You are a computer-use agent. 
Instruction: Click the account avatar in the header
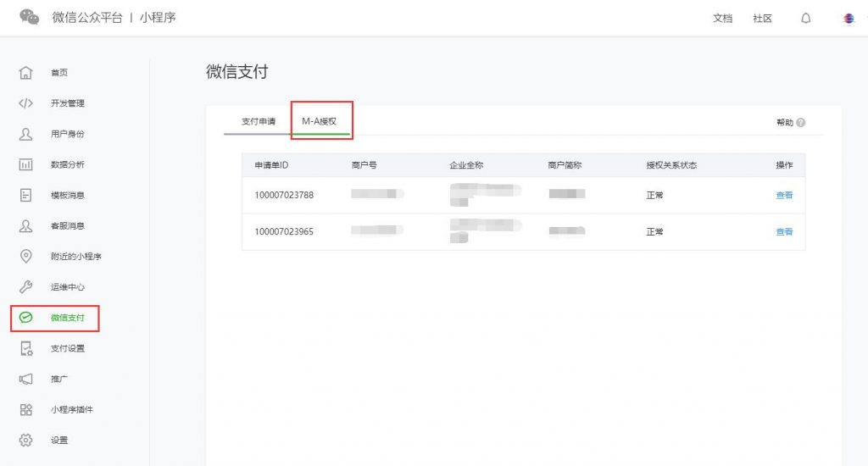(x=849, y=19)
